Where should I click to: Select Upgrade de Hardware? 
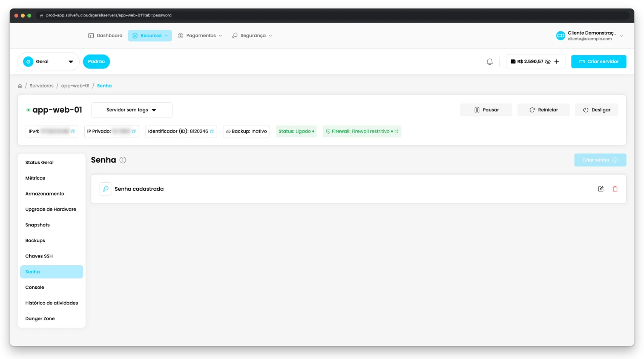point(52,210)
